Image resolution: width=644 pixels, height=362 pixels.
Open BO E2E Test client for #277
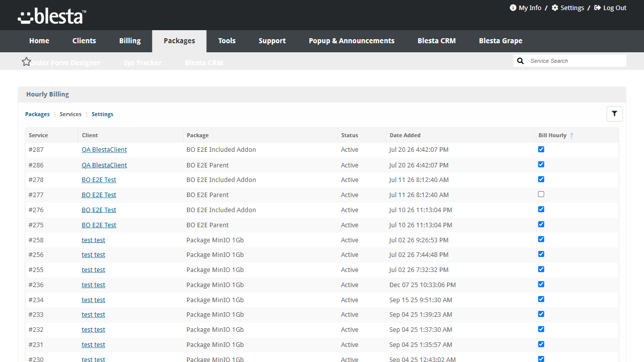99,195
